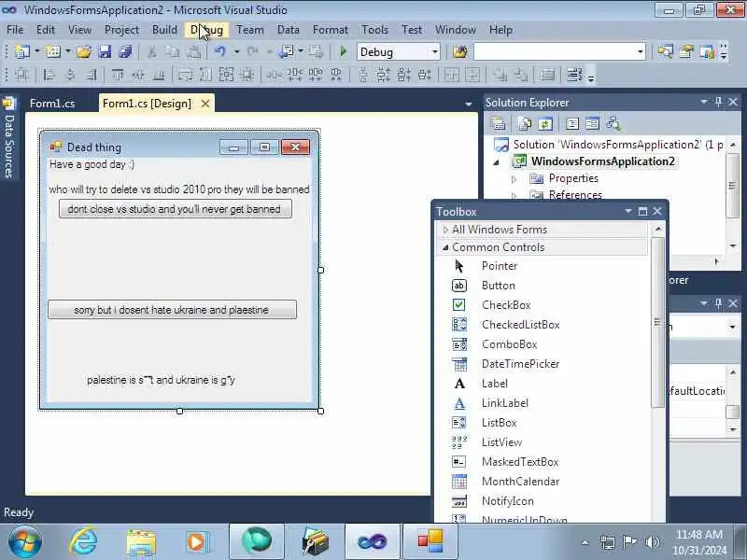Save the current file with the floppy icon
Image resolution: width=747 pixels, height=560 pixels.
tap(105, 51)
